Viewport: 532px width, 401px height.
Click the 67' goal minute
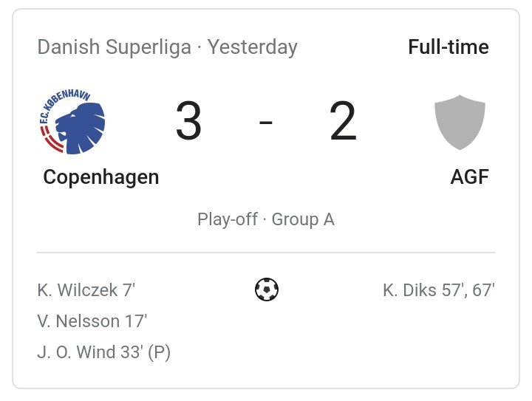coord(483,290)
